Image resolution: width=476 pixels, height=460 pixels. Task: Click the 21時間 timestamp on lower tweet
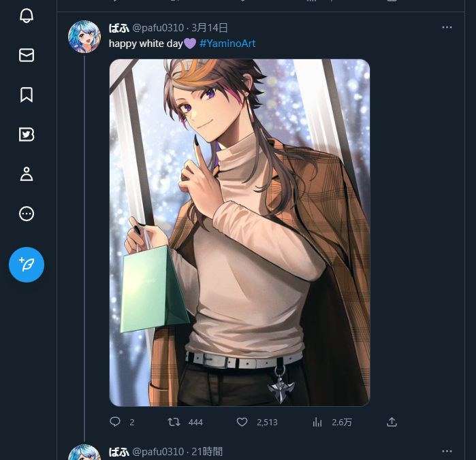(207, 452)
